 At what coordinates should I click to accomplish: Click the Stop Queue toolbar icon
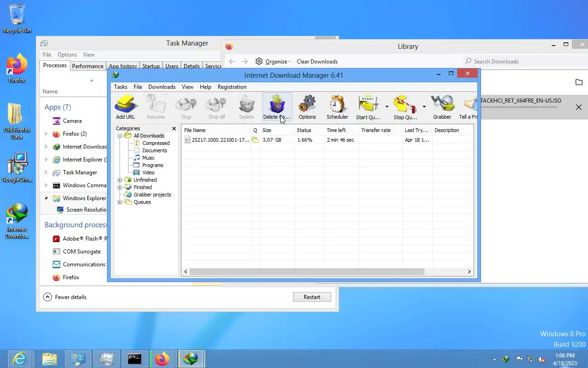click(x=405, y=107)
